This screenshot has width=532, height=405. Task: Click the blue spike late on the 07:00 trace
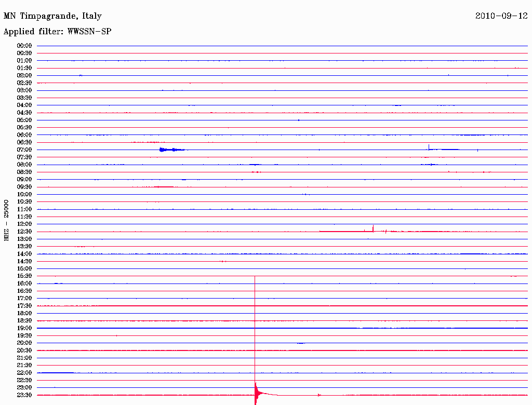coord(429,147)
